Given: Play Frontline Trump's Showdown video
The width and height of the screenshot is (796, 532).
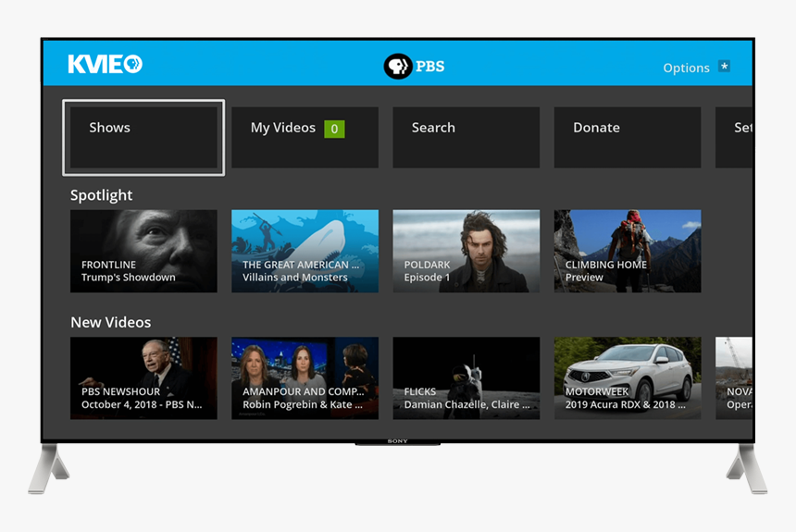Looking at the screenshot, I should pos(143,252).
